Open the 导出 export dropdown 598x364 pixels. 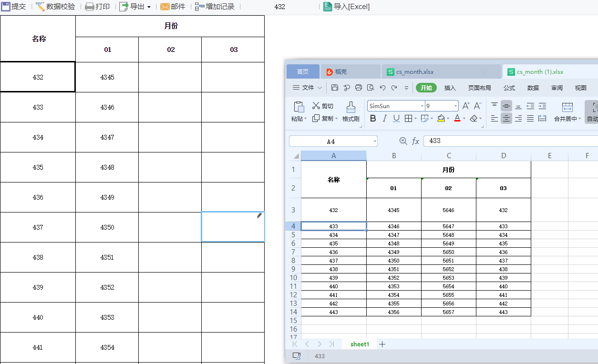tap(135, 7)
